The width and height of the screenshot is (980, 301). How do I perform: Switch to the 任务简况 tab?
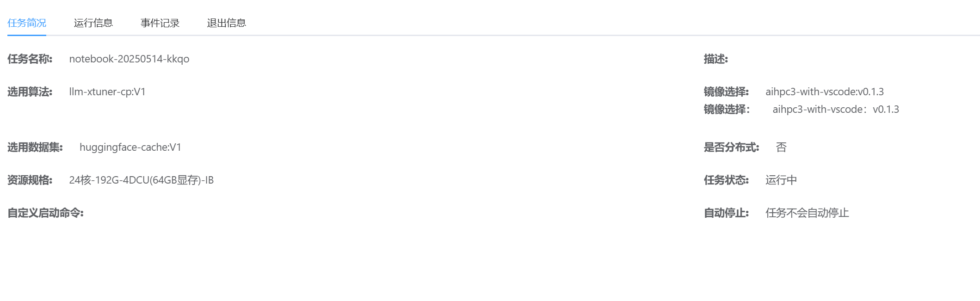click(x=27, y=23)
